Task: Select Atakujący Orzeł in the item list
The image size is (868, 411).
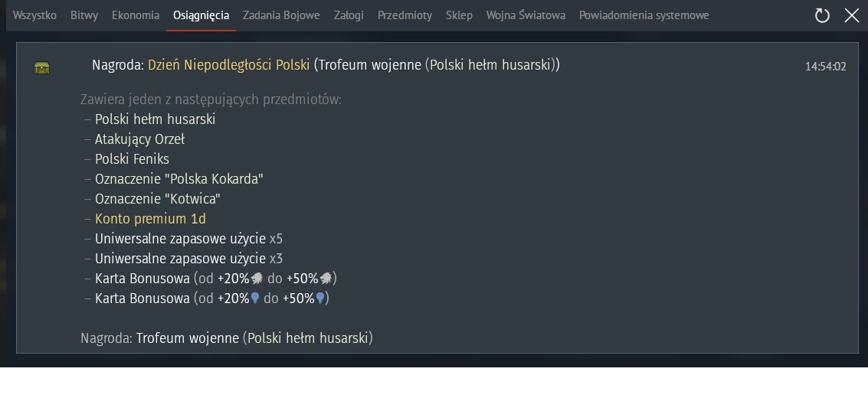Action: coord(139,139)
